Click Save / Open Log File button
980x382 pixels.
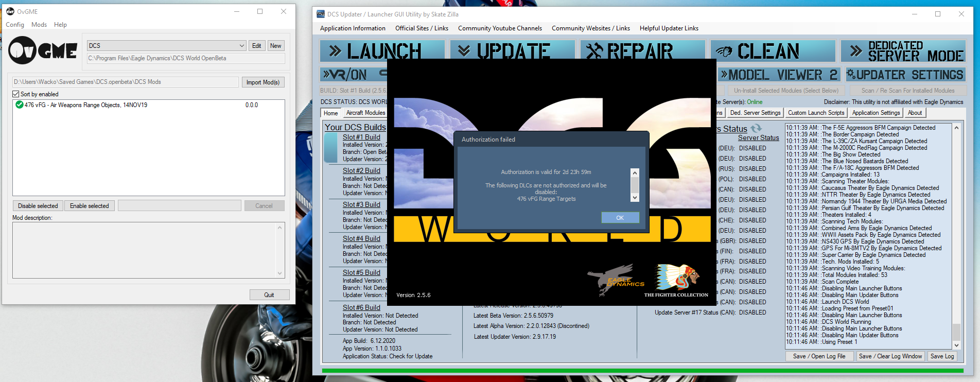[x=819, y=356]
